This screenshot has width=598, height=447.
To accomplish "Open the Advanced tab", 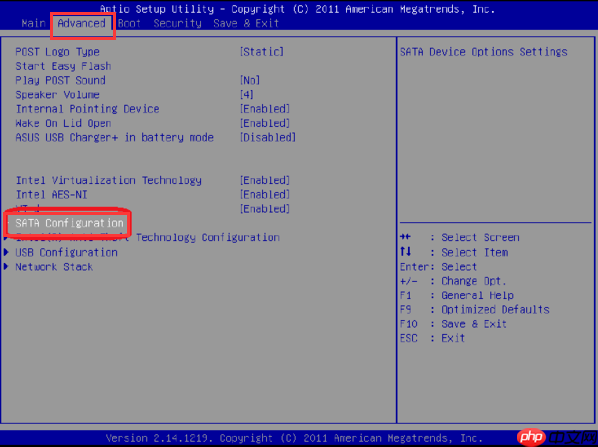I will click(x=82, y=23).
